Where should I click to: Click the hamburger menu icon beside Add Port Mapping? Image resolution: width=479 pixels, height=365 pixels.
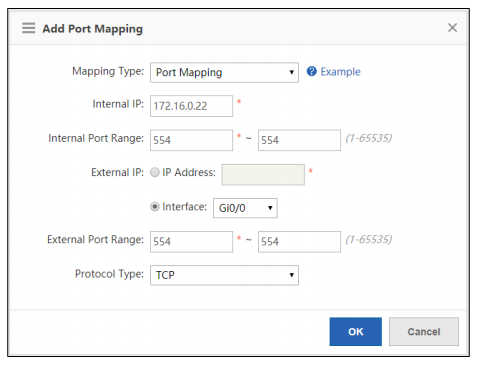(28, 28)
